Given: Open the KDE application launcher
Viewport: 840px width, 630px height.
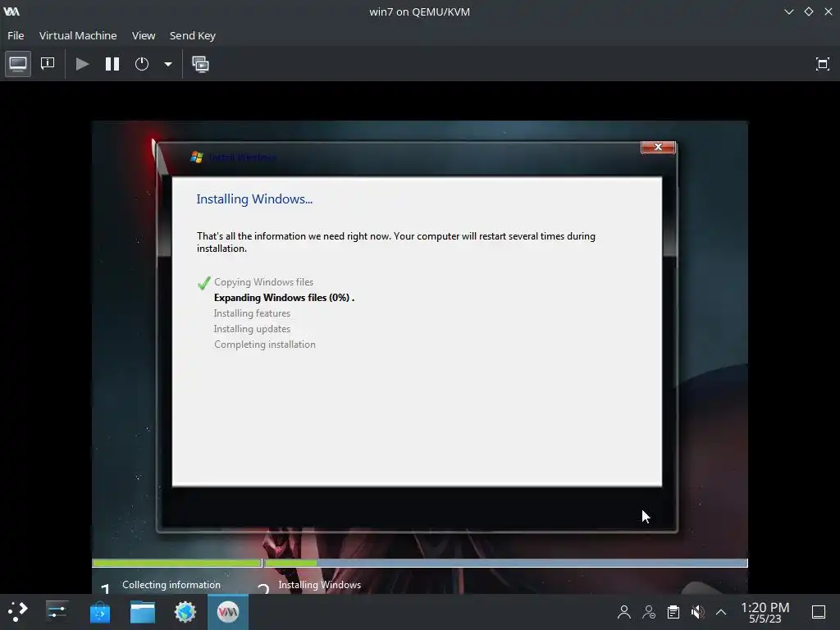Looking at the screenshot, I should click(18, 612).
